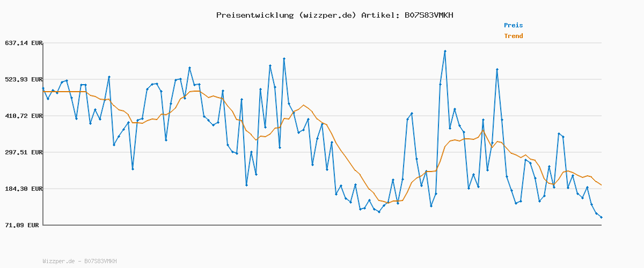The width and height of the screenshot is (644, 268).
Task: Select the 184.30 EUR y-axis label
Action: coord(24,189)
